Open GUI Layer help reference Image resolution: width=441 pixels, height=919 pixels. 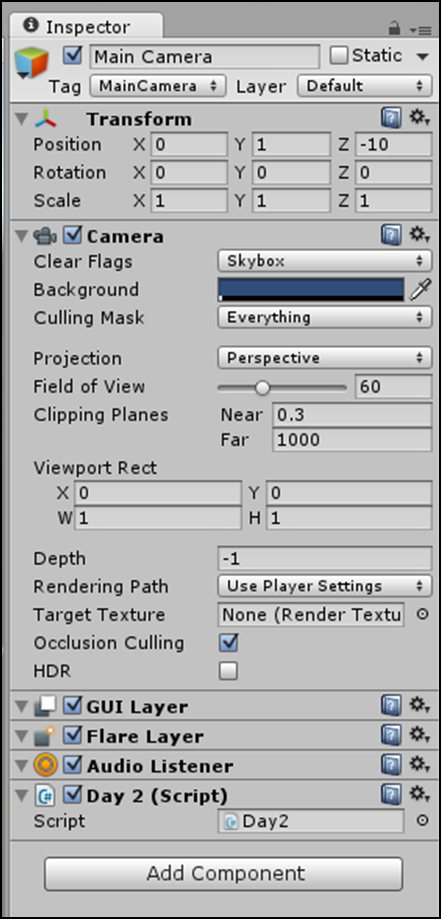391,706
